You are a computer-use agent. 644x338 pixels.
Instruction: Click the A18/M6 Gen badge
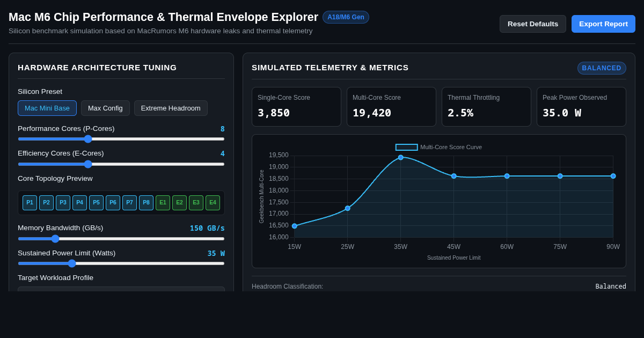[346, 17]
